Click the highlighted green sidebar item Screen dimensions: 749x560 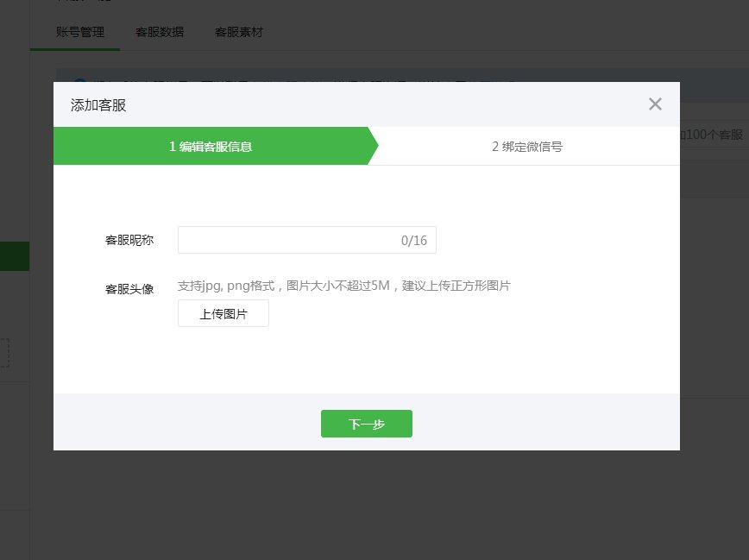12,255
